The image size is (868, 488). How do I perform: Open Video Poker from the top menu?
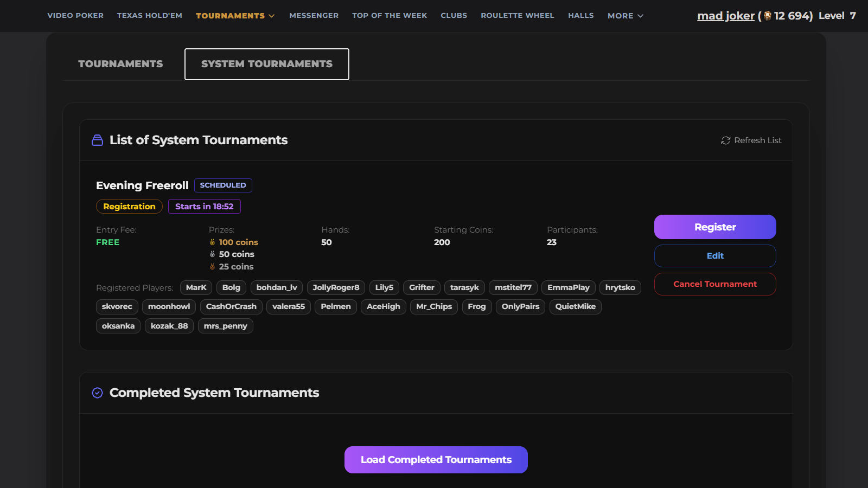(x=75, y=16)
